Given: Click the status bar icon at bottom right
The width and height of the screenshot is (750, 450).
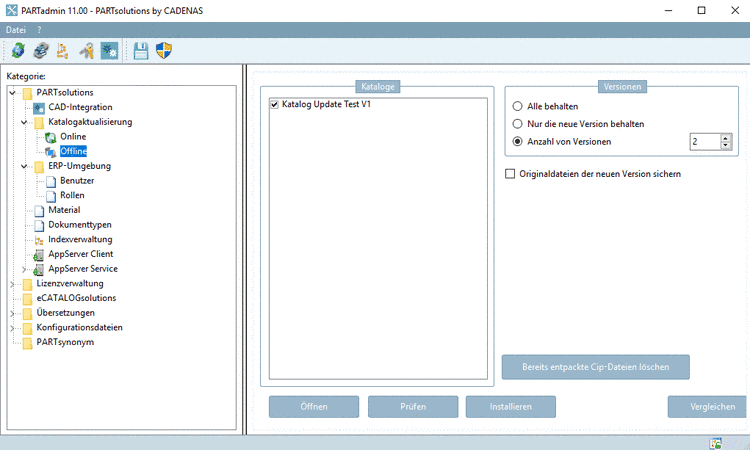Looking at the screenshot, I should tap(716, 443).
